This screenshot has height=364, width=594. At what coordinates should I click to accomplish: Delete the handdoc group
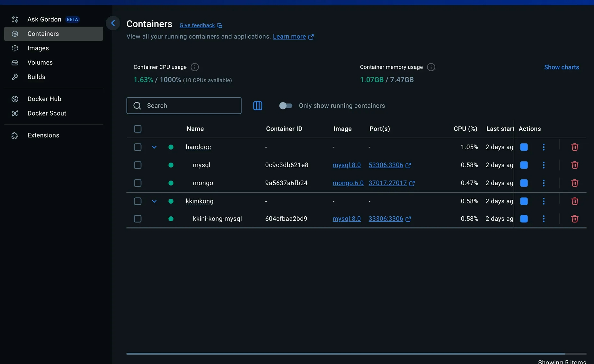575,147
